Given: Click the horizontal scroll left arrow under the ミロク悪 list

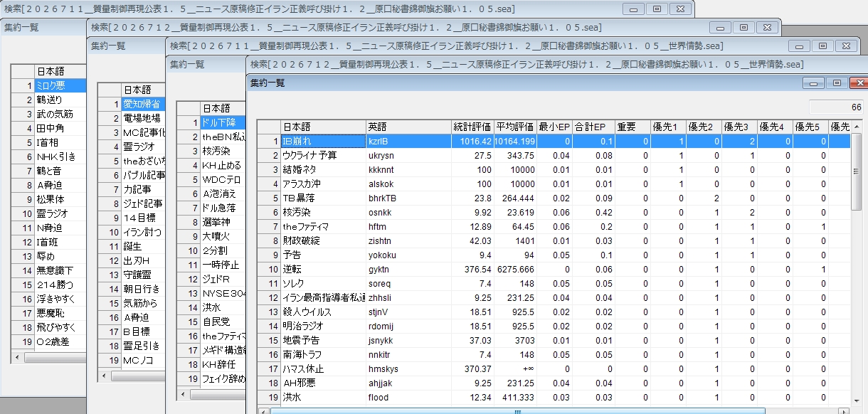Looking at the screenshot, I should click(x=17, y=358).
